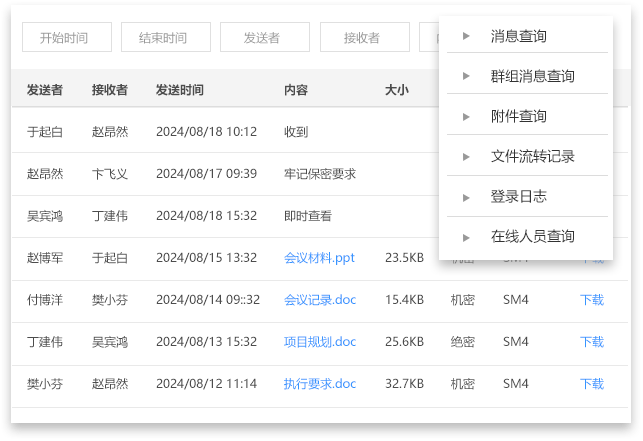Click the 发送时间 column header

pyautogui.click(x=180, y=90)
